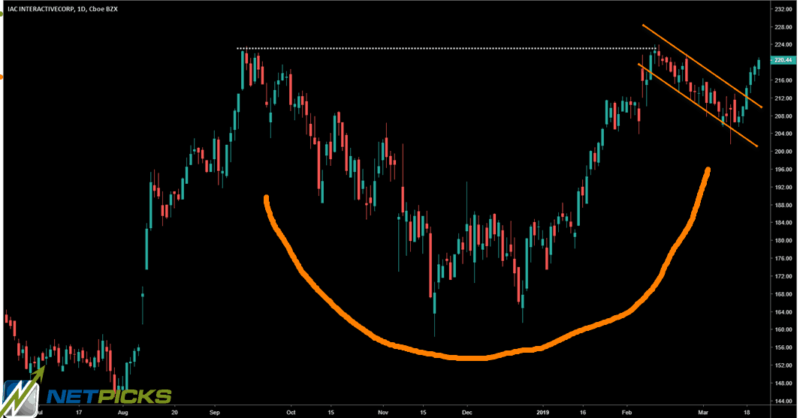The width and height of the screenshot is (800, 418).
Task: Click the Nov date axis label
Action: pos(383,412)
